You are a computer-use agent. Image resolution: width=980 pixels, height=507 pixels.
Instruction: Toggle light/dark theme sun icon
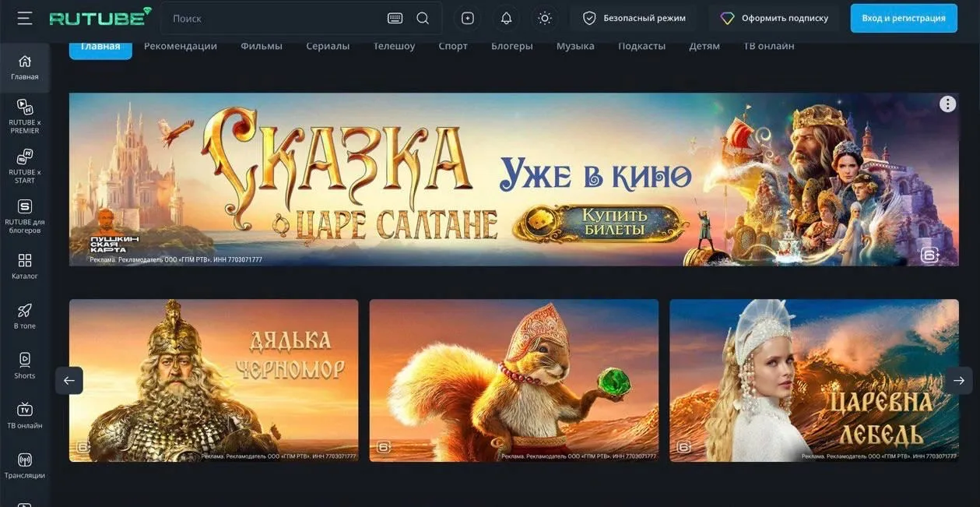tap(545, 18)
